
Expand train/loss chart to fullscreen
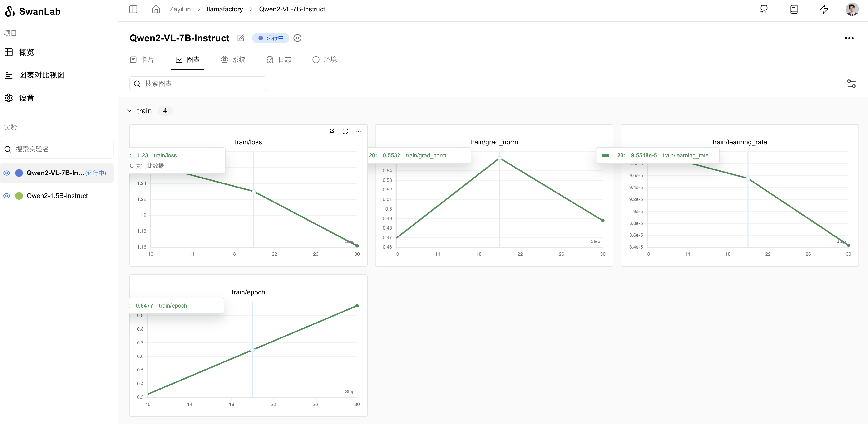(345, 131)
